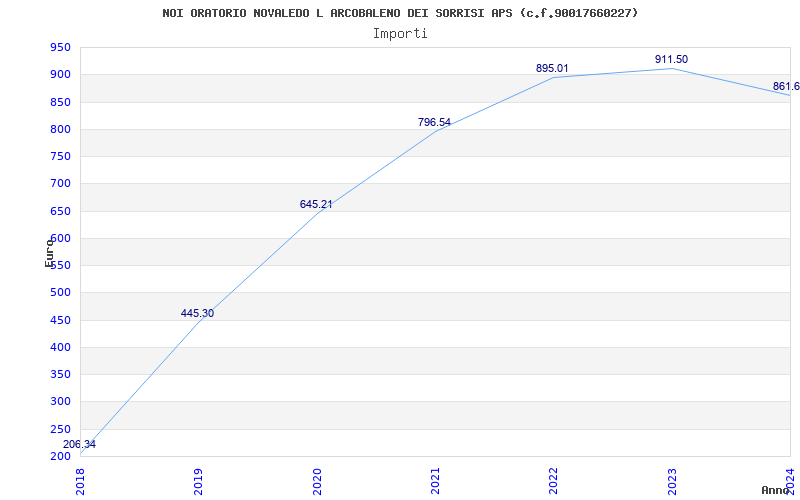Click the 750 y-axis tick label

coord(60,157)
